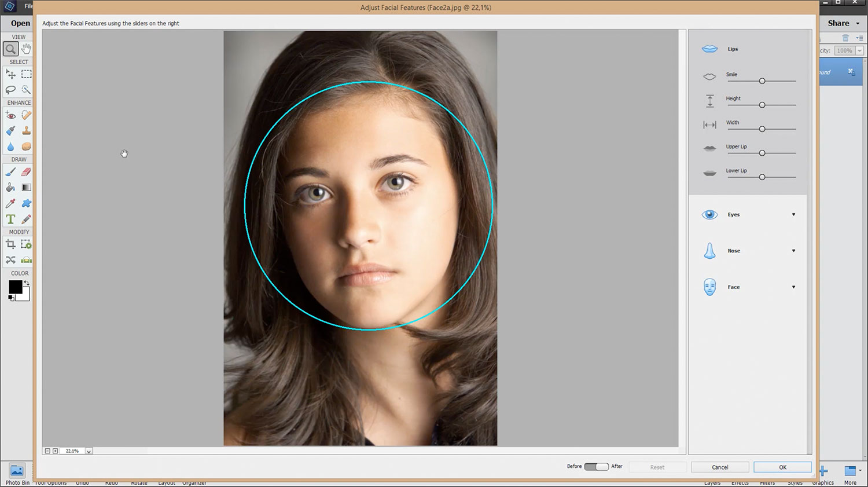Choose the Lasso selection tool
Image resolution: width=868 pixels, height=487 pixels.
click(x=10, y=90)
